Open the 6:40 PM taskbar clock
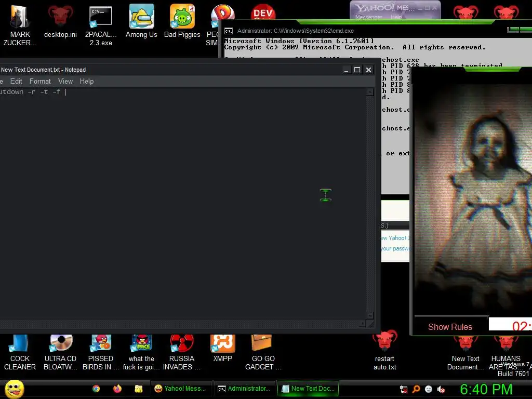The width and height of the screenshot is (532, 399). click(486, 389)
